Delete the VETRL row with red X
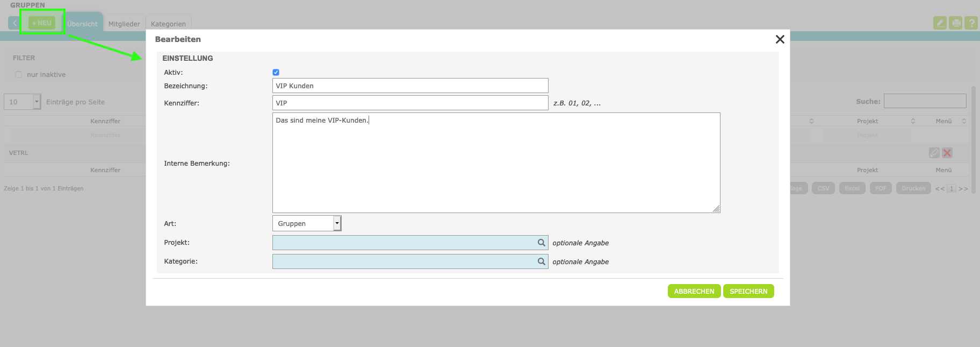The height and width of the screenshot is (347, 980). 947,153
